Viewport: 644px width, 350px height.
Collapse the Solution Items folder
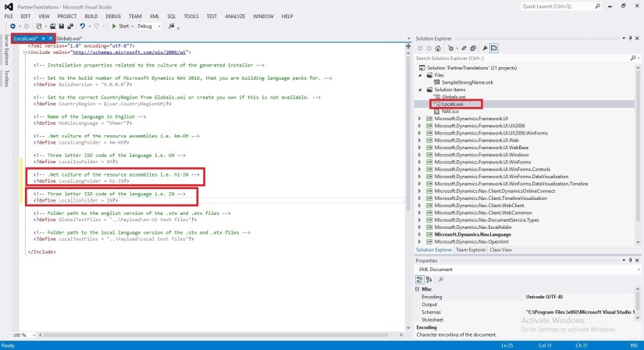pos(419,89)
